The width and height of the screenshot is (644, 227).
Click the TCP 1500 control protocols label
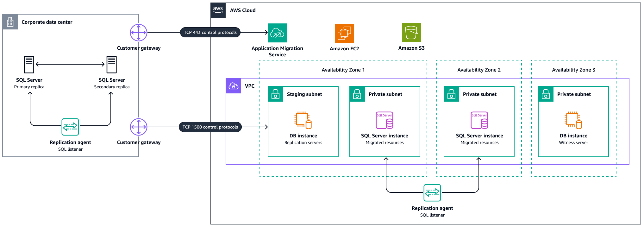(x=210, y=127)
